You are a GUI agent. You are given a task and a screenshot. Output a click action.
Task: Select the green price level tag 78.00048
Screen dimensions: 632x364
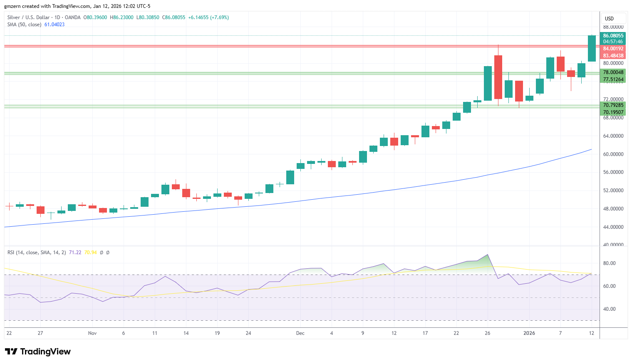tap(613, 72)
